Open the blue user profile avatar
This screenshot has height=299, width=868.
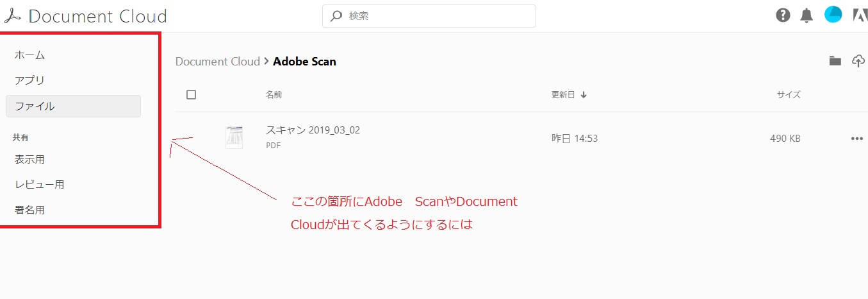click(x=833, y=15)
